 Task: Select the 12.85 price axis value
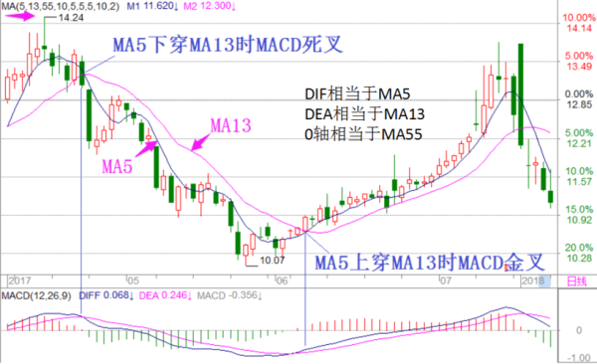point(579,104)
